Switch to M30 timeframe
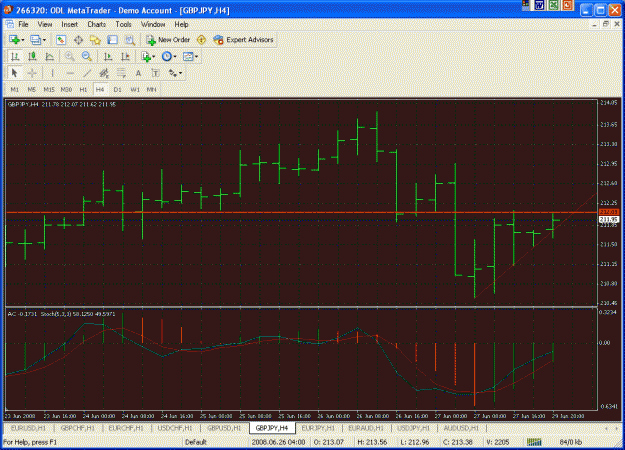625x450 pixels. pos(66,90)
